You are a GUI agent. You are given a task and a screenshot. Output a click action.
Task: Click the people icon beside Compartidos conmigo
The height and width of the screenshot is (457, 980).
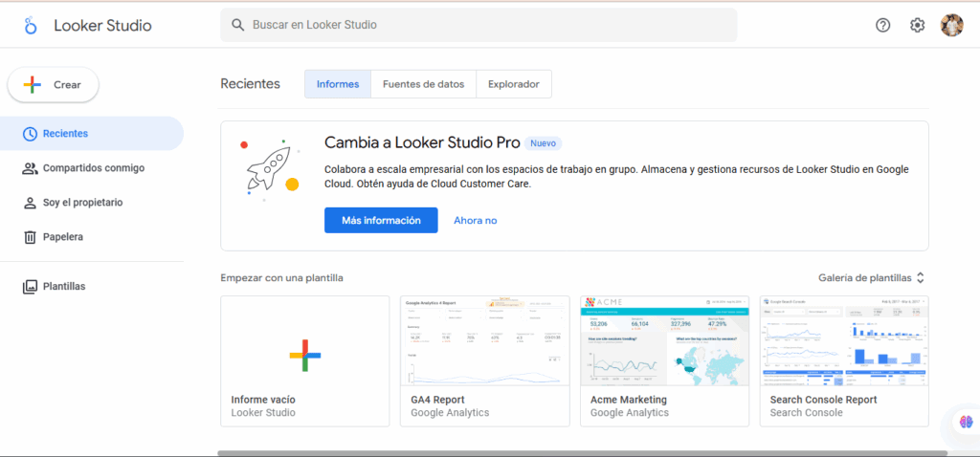click(30, 168)
